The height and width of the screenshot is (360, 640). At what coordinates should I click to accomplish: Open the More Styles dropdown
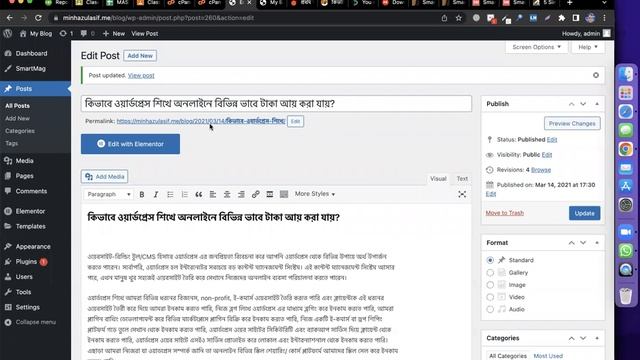pos(315,194)
